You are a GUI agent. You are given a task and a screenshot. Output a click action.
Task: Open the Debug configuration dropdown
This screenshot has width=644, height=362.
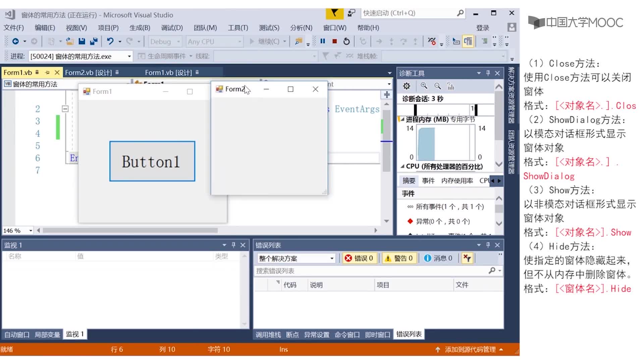pos(178,42)
